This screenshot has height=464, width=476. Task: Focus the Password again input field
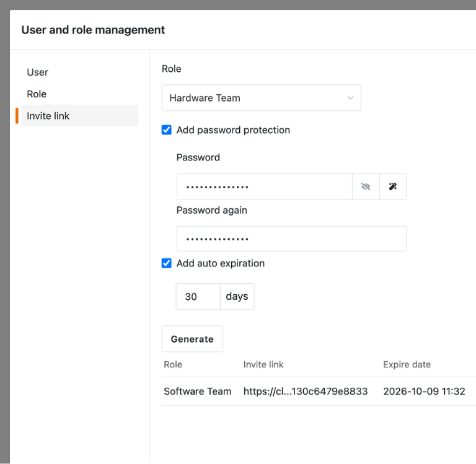click(x=291, y=239)
